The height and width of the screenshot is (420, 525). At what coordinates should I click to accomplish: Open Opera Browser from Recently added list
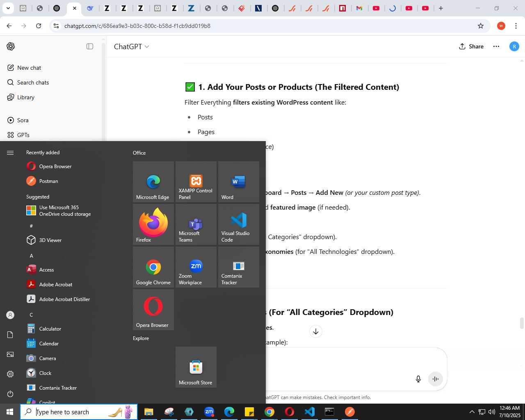(74, 167)
